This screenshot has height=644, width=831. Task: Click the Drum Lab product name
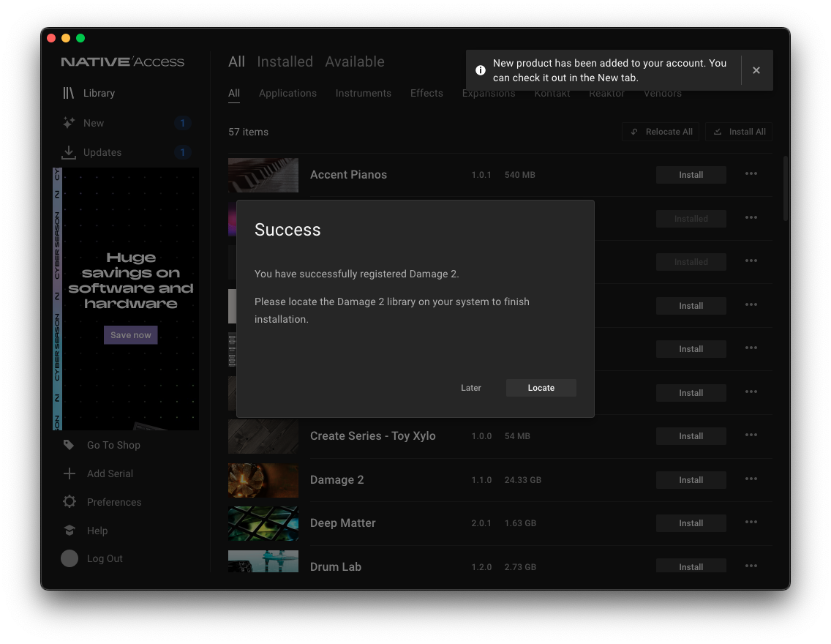tap(336, 566)
